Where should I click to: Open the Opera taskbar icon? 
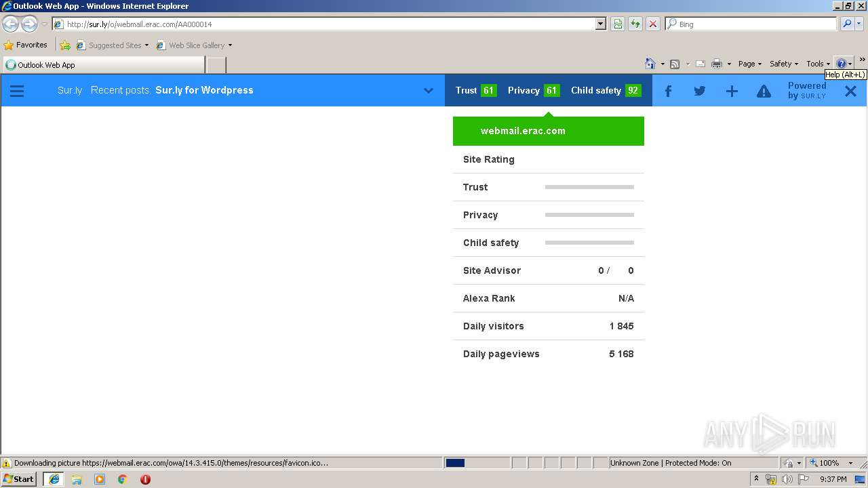click(x=145, y=479)
